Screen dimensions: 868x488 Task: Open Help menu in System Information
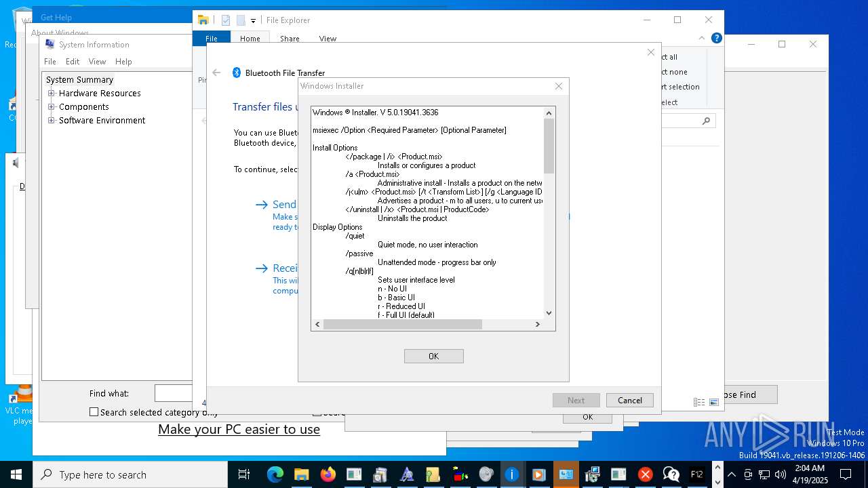(x=123, y=61)
